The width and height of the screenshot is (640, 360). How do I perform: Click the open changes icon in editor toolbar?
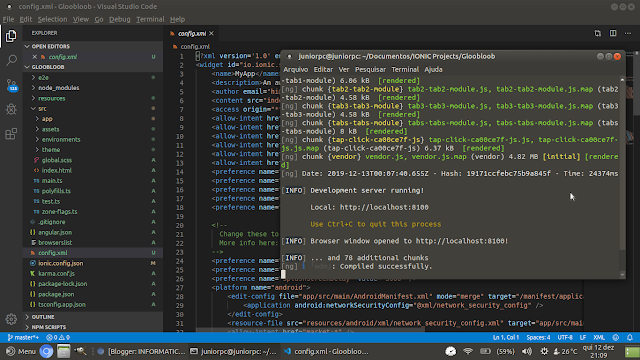point(598,33)
